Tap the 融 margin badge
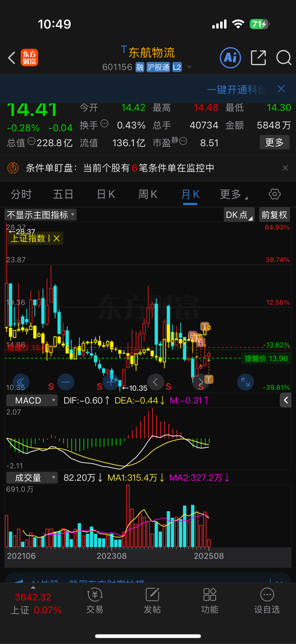The width and height of the screenshot is (296, 644). (140, 67)
